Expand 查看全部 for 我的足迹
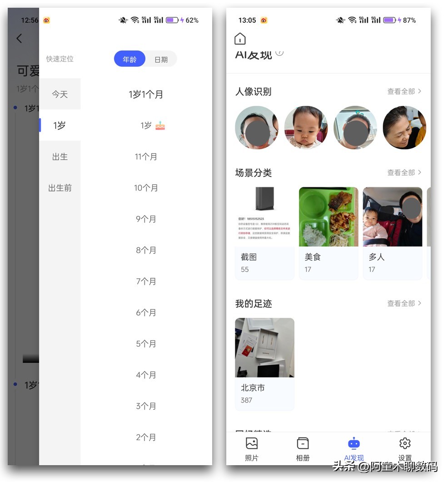This screenshot has height=482, width=448. tap(404, 303)
